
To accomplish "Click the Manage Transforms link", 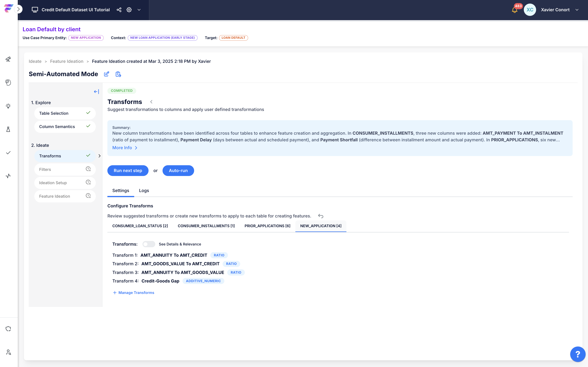I will (x=134, y=292).
